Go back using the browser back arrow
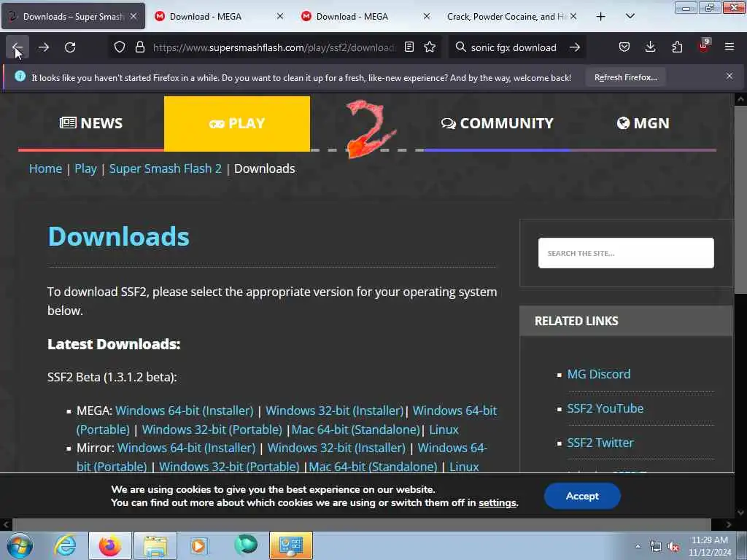Screen dimensions: 747x560 [18, 47]
